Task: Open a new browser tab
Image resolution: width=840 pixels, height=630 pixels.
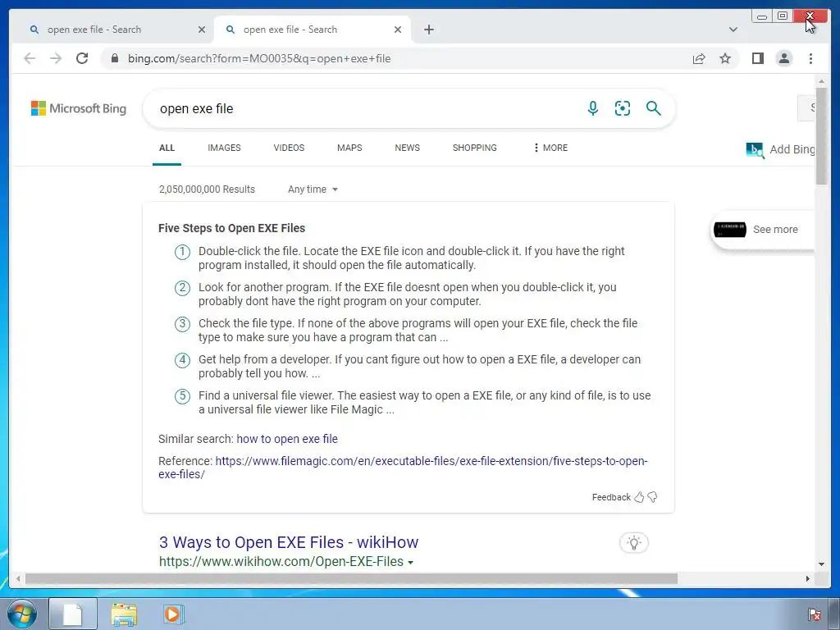Action: (428, 30)
